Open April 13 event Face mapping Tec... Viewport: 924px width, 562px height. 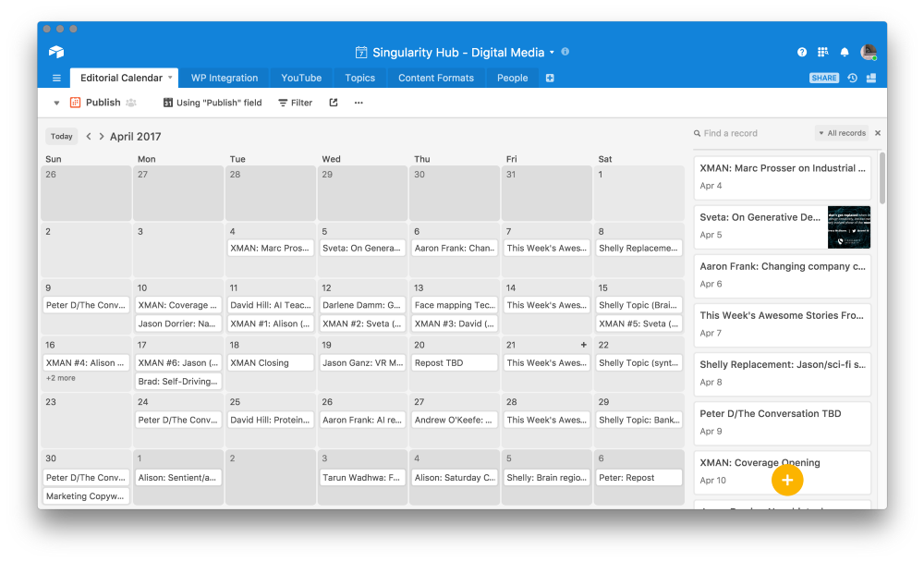(455, 305)
